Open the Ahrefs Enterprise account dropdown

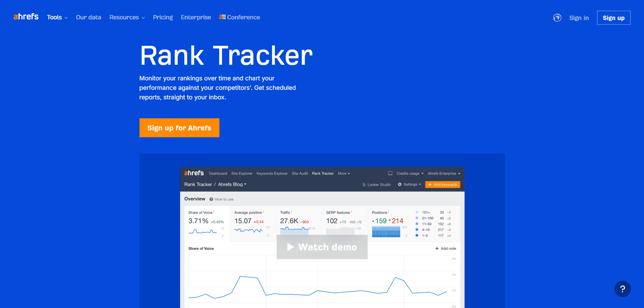coord(444,174)
